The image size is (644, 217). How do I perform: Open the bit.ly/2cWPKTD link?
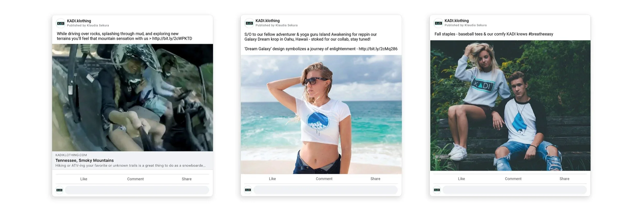[x=172, y=38]
